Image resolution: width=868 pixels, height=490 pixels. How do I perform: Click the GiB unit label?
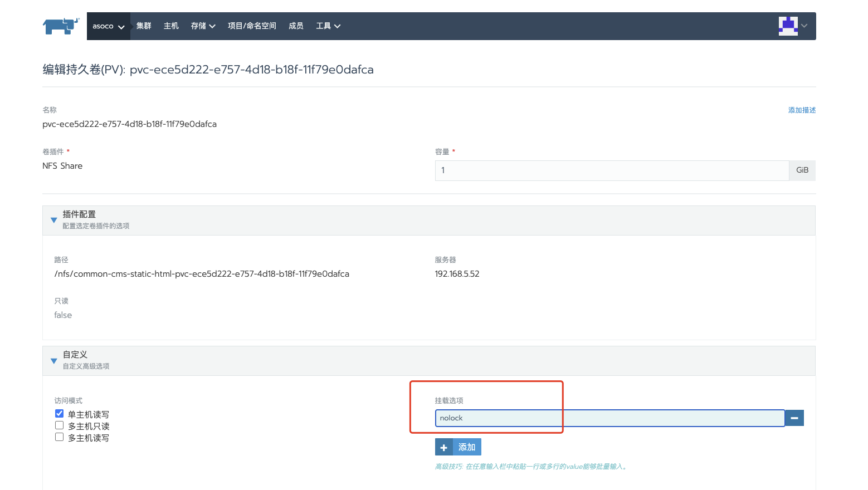pos(802,170)
